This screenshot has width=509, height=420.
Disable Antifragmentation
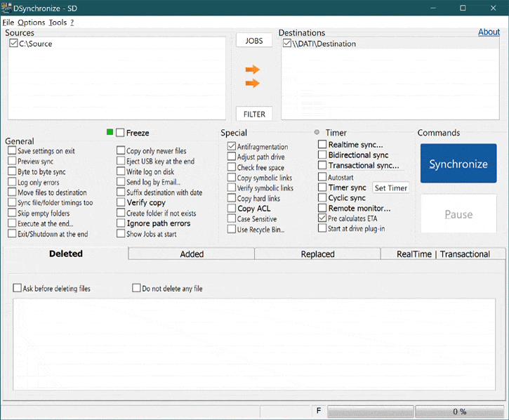pos(232,146)
